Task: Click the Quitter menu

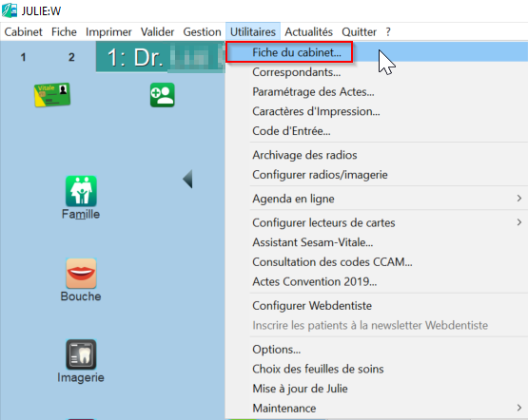Action: (359, 32)
